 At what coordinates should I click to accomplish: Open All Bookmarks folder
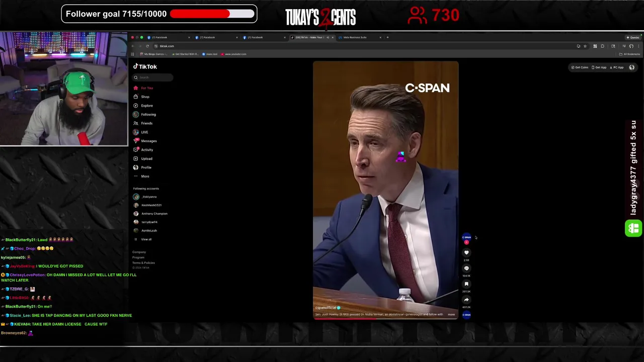click(629, 54)
